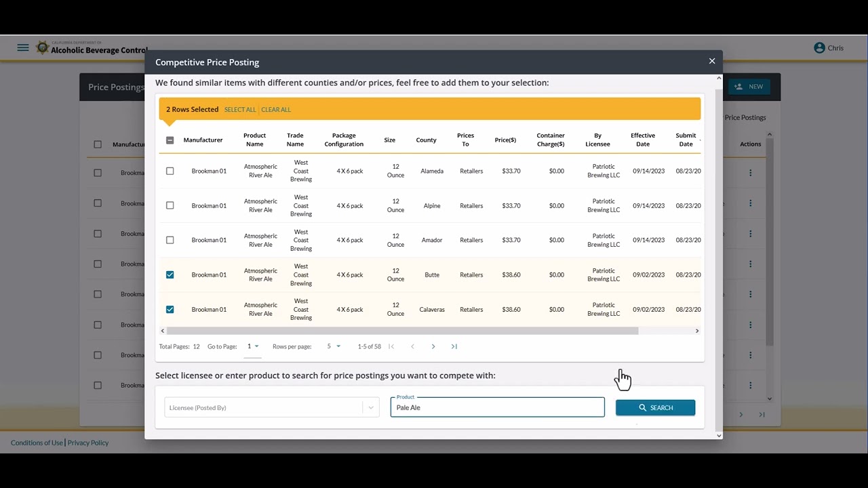Click the Select All link
Screen dimensions: 868x488
click(240, 109)
